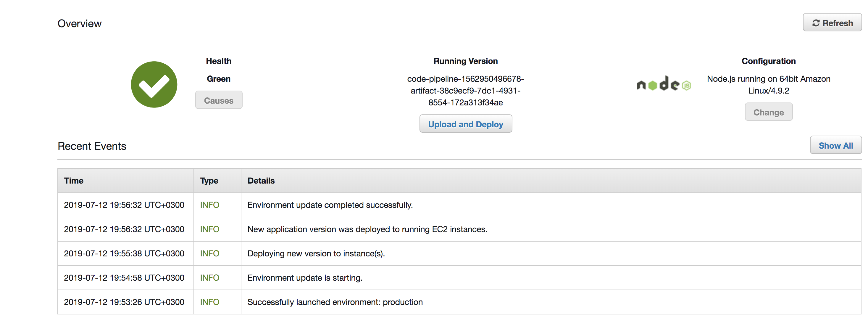Show All recent events
The width and height of the screenshot is (868, 331).
(x=836, y=145)
